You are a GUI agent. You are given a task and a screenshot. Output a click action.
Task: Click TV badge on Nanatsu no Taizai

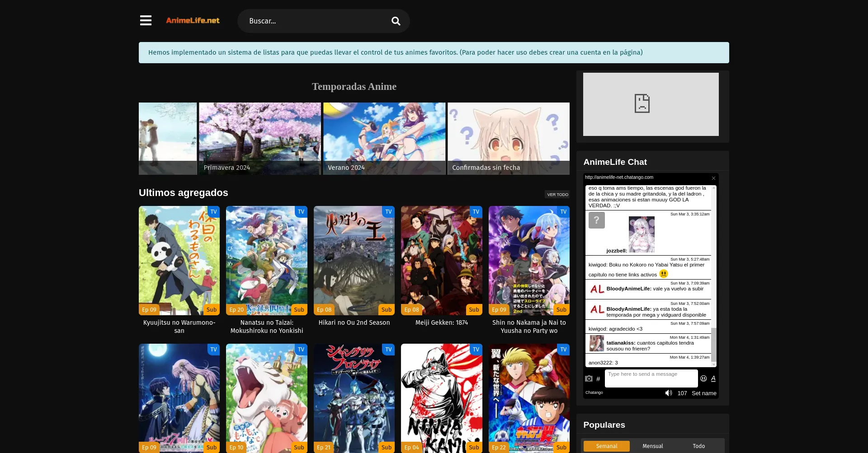point(301,212)
